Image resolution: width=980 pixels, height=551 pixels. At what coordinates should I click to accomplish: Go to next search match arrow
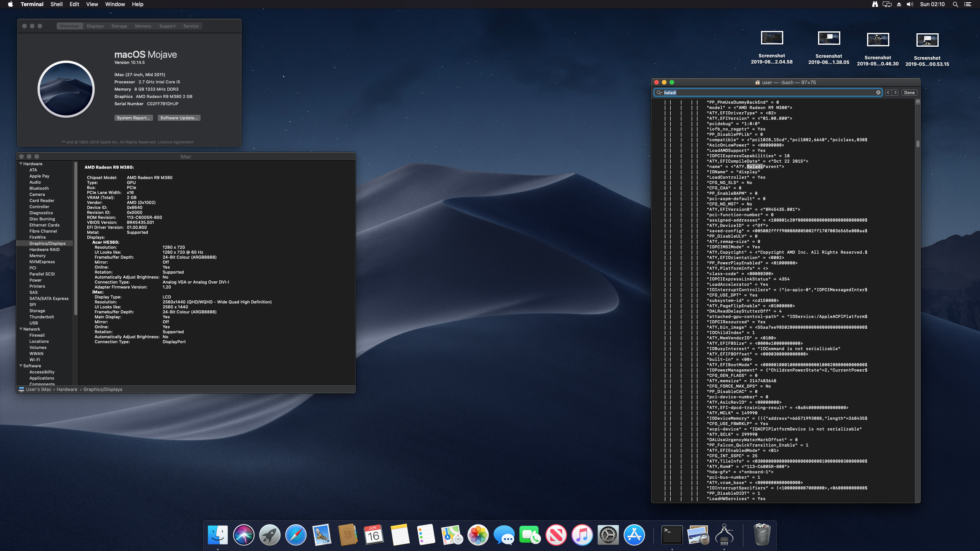coord(895,93)
